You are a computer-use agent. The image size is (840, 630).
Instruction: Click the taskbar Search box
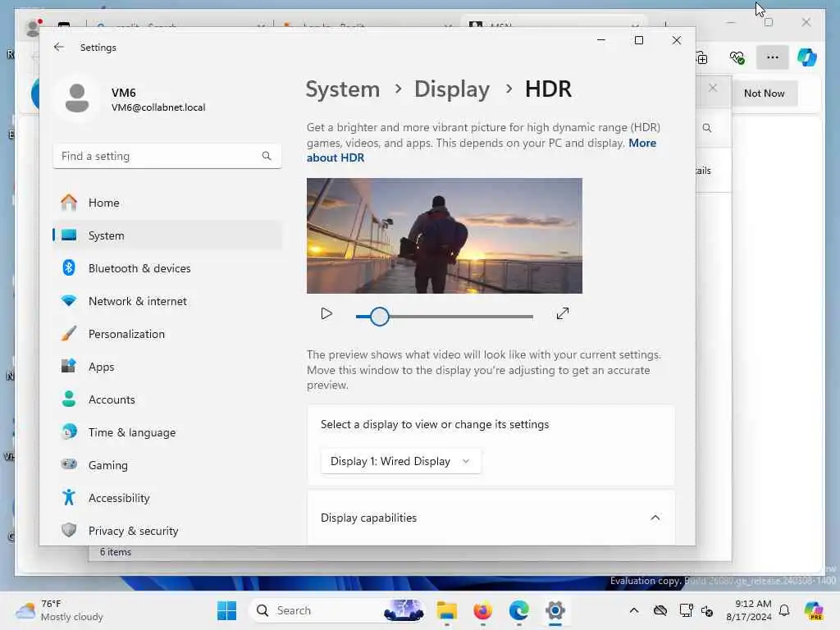(337, 610)
